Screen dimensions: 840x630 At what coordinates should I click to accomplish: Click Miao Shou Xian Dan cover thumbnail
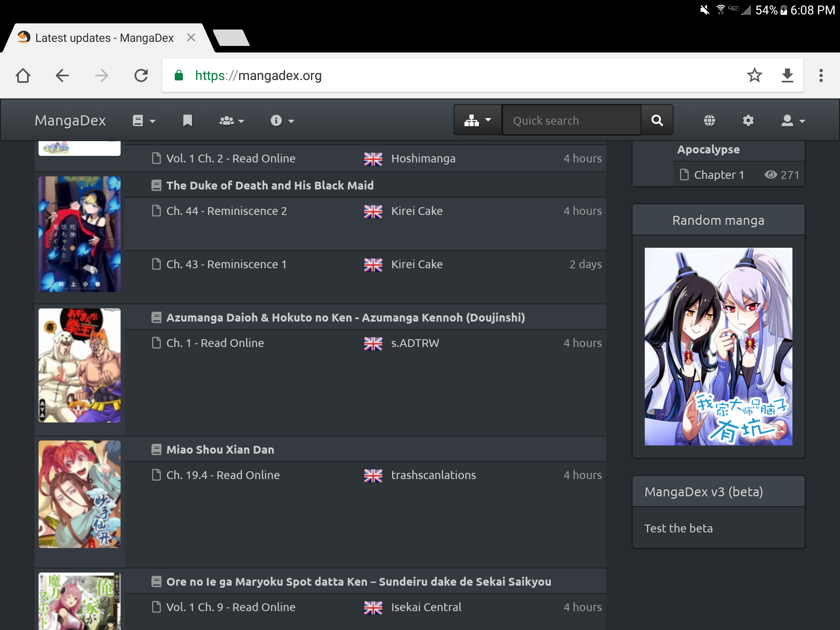coord(80,494)
